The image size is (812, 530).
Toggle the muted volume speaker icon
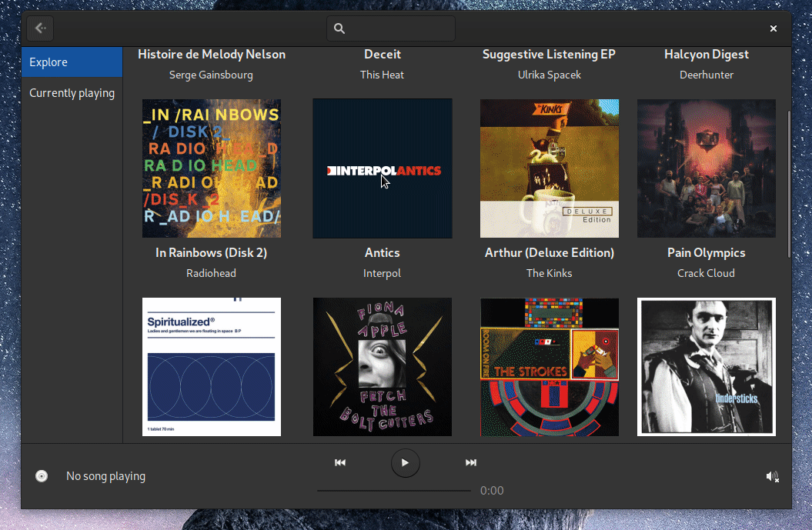pos(772,477)
